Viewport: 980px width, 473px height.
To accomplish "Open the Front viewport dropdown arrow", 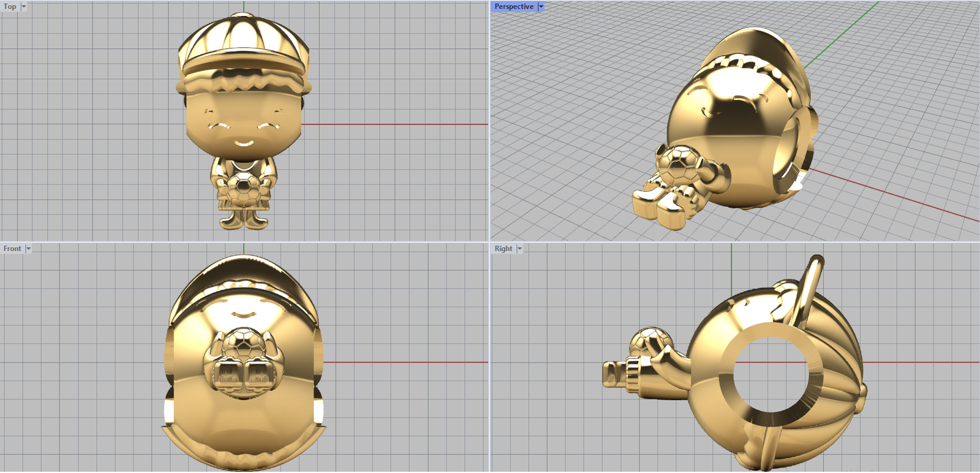I will coord(28,249).
